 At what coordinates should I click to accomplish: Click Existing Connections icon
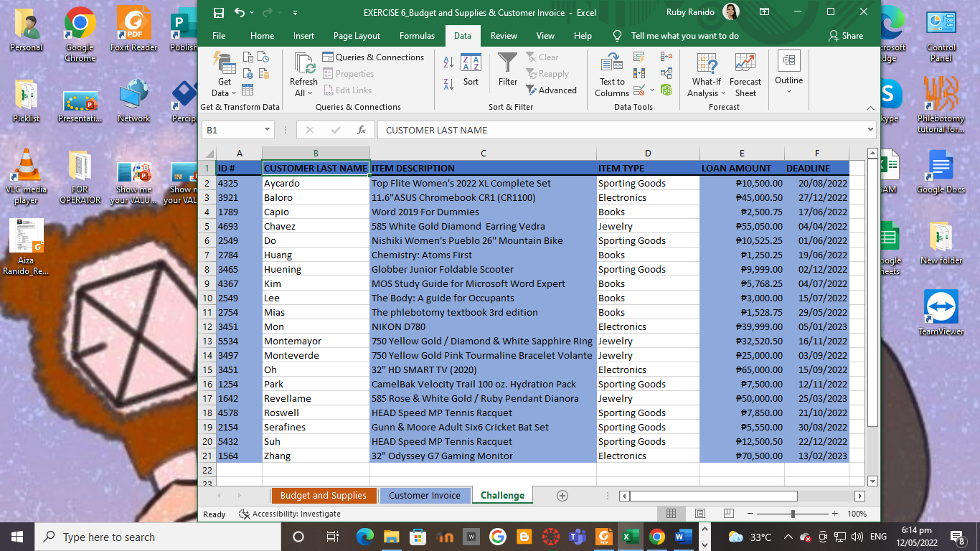(263, 73)
